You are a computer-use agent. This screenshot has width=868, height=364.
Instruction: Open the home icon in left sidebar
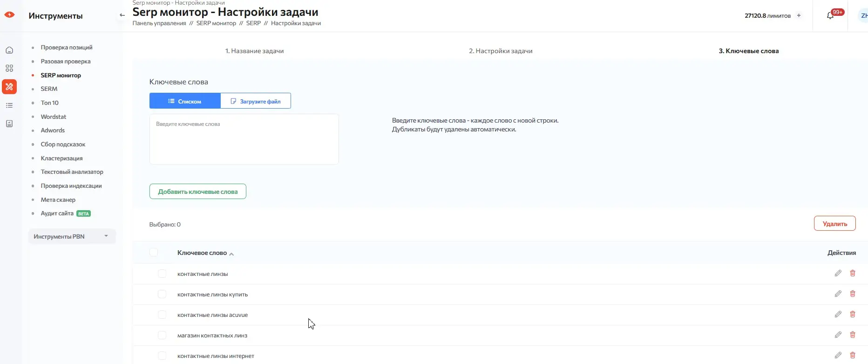(9, 50)
